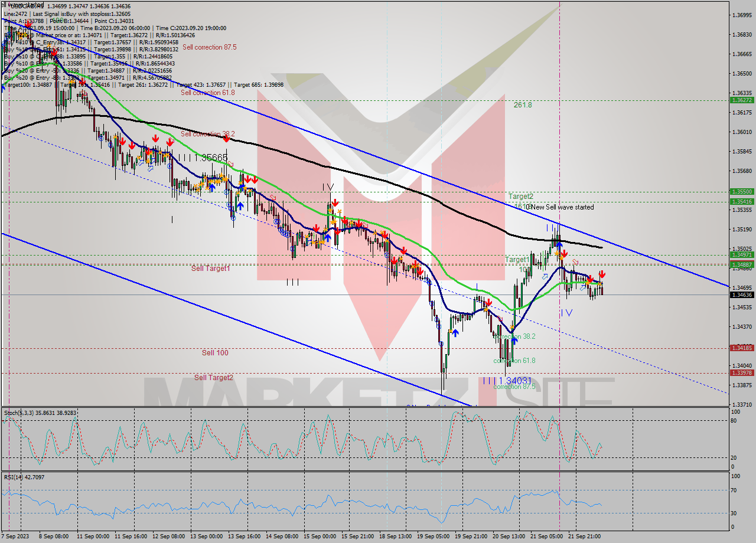Click the '14 Sep 08:00' time label
Screen dimensions: 756x543
[282, 537]
